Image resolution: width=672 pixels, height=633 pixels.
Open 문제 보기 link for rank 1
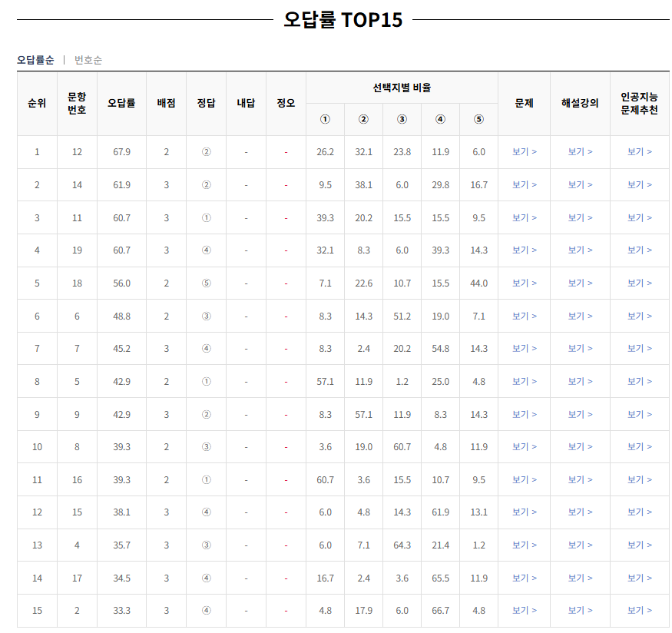524,151
